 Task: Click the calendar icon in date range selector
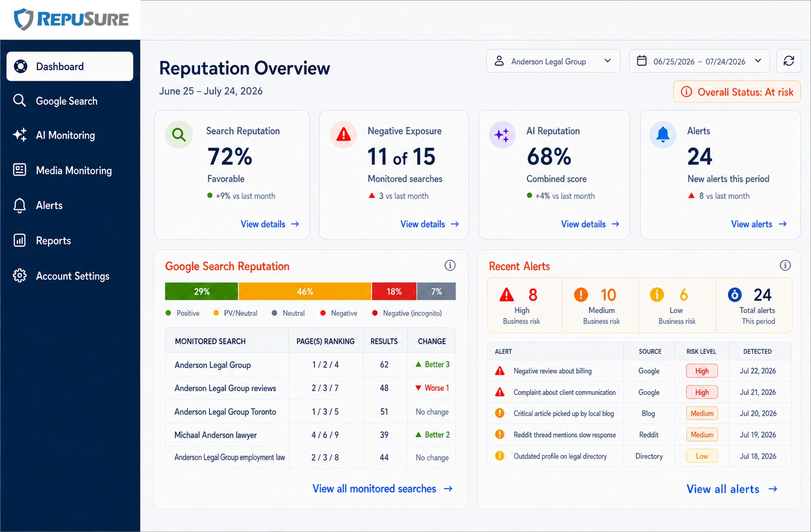642,61
